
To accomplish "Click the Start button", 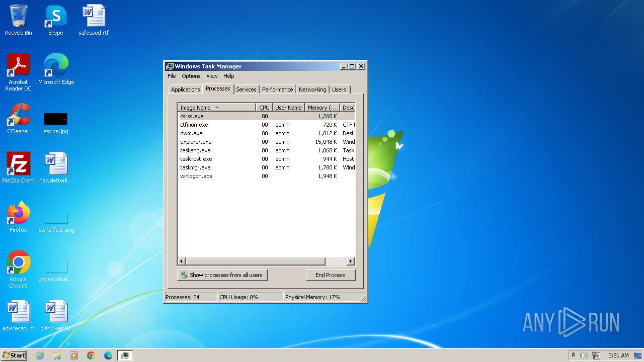I will pyautogui.click(x=14, y=355).
